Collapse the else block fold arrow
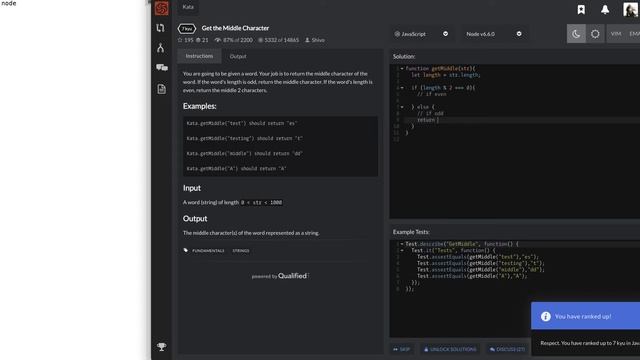640x360 pixels. tap(402, 107)
